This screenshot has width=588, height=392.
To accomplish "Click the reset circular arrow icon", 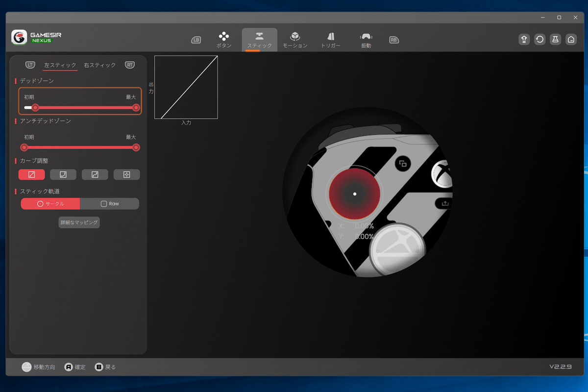I will pos(539,40).
